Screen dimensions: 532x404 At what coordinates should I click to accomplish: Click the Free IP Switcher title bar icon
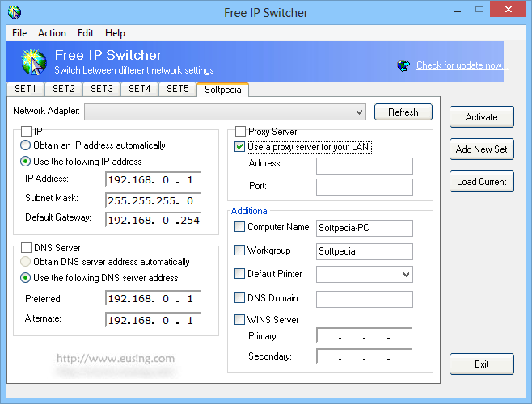click(x=15, y=13)
